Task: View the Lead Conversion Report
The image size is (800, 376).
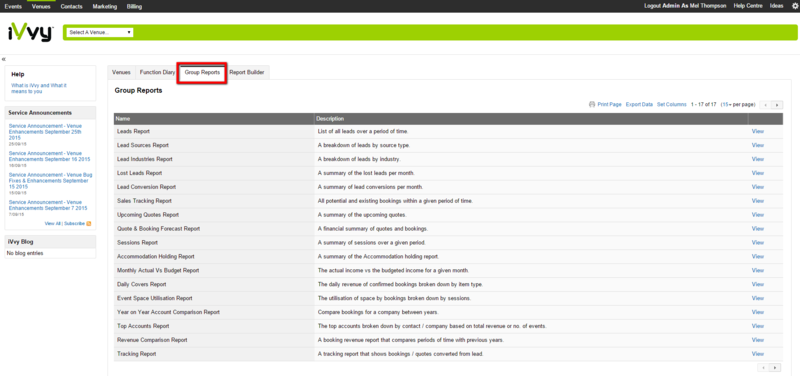Action: click(758, 187)
